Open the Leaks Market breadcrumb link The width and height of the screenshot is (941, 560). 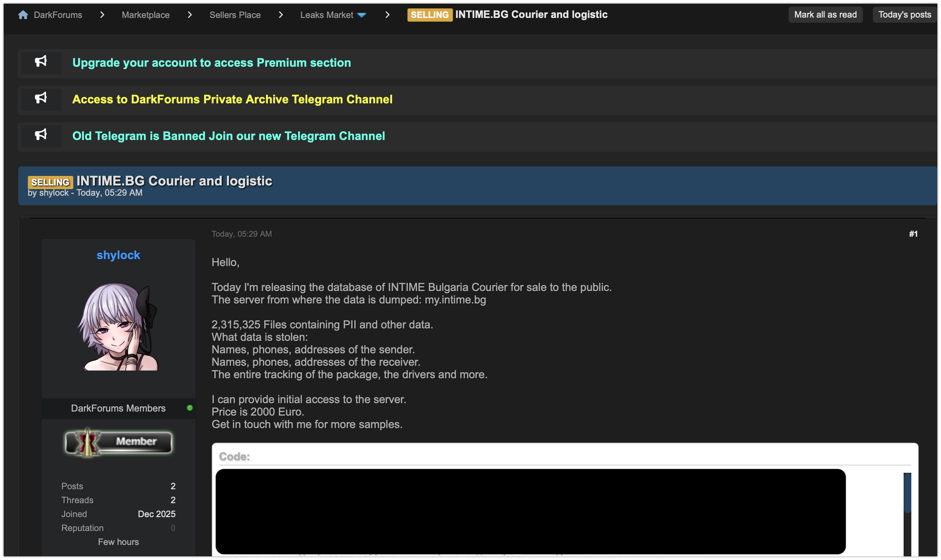(327, 15)
